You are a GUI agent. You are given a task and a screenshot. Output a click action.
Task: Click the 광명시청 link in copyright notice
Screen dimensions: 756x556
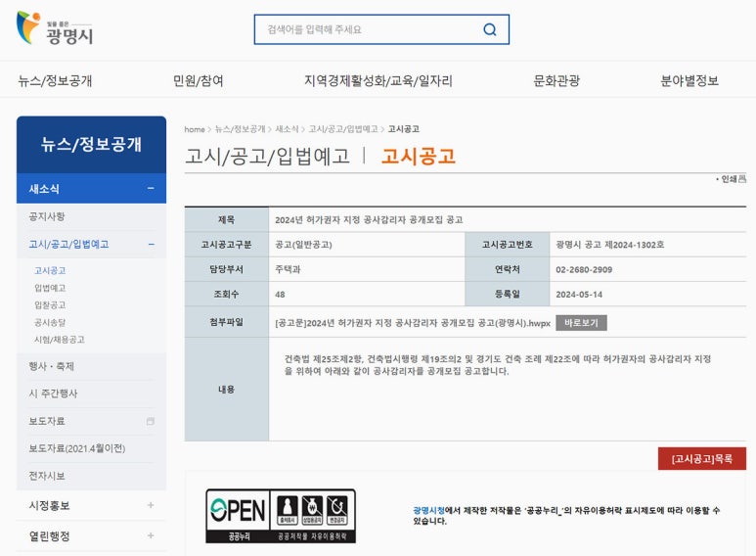click(x=428, y=510)
